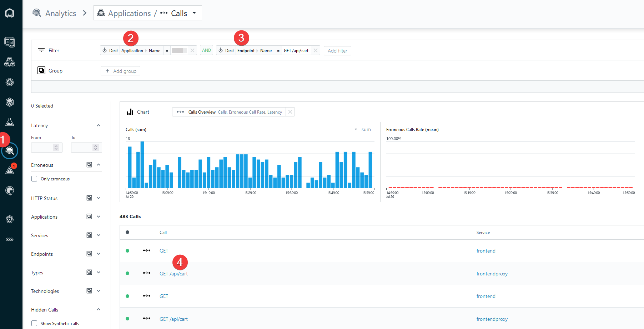
Task: Click the group-by icon next to Applications
Action: click(89, 216)
